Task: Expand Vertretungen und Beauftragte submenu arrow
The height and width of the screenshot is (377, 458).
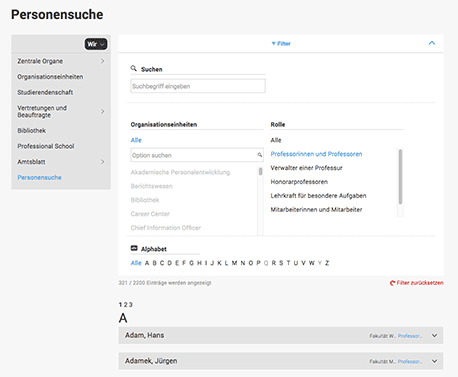Action: pos(103,111)
